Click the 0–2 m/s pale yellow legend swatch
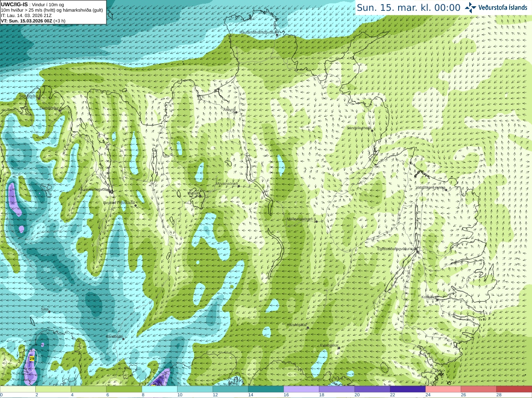Viewport: 532px width, 398px height. point(18,389)
